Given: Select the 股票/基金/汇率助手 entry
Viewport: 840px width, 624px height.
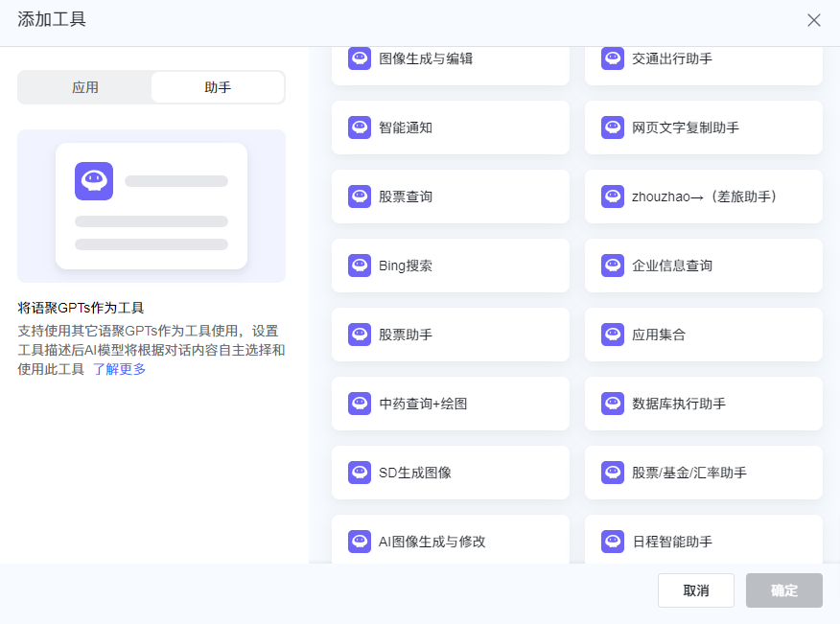Looking at the screenshot, I should [x=703, y=473].
